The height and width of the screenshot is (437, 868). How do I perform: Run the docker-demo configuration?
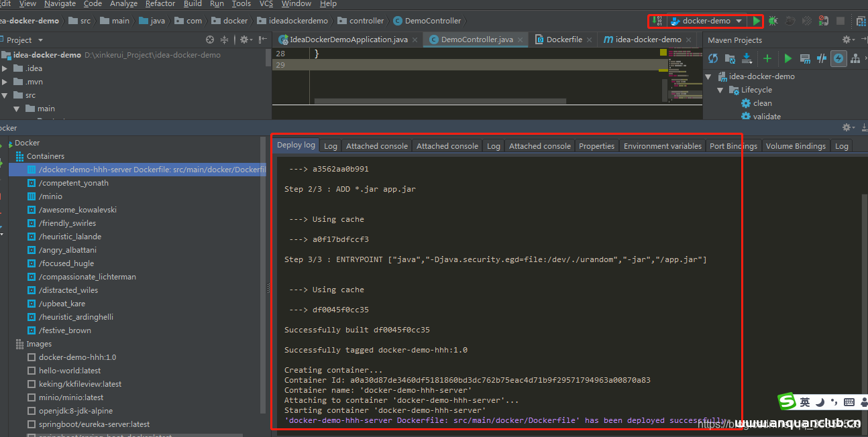(x=757, y=21)
